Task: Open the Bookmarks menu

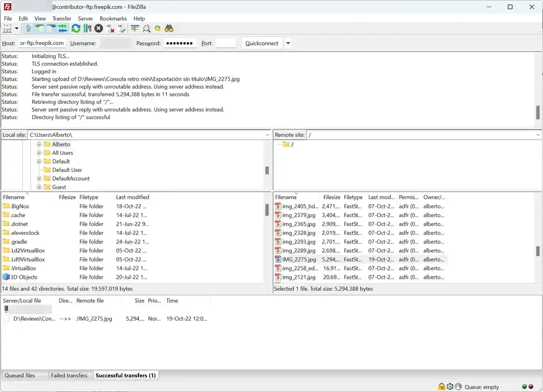Action: pyautogui.click(x=113, y=18)
